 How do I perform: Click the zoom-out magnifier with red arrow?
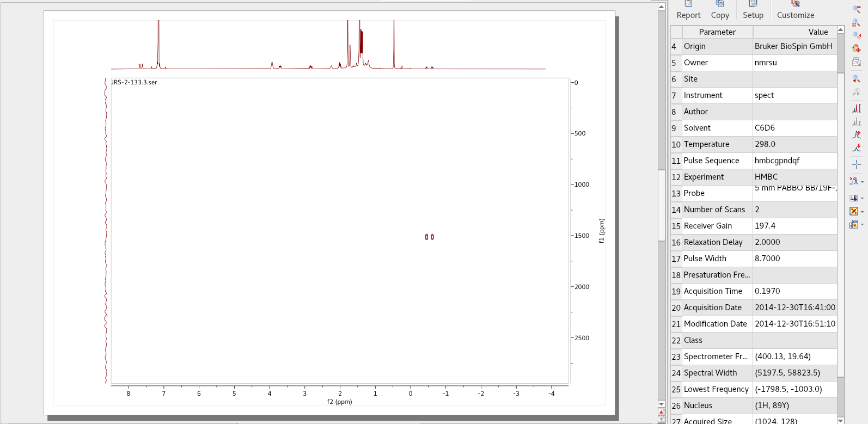pyautogui.click(x=856, y=79)
